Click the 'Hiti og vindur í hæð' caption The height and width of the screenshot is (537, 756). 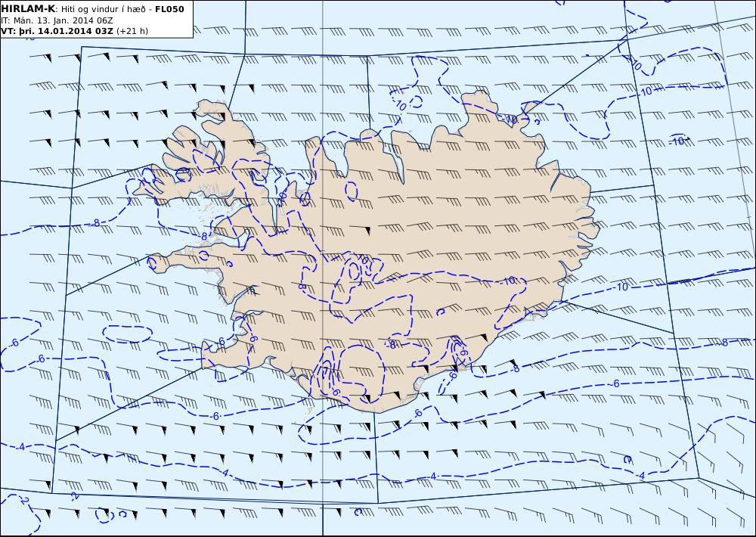(x=104, y=9)
